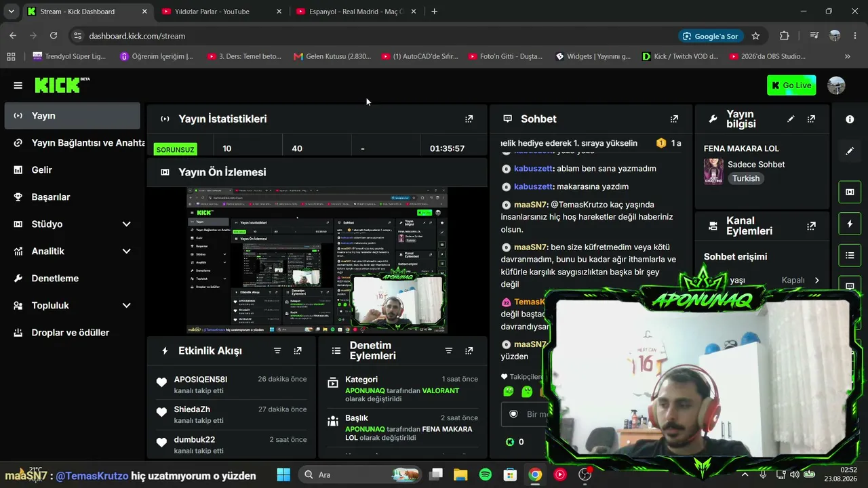This screenshot has height=488, width=868.
Task: Click the stream preview thumbnail
Action: (317, 260)
